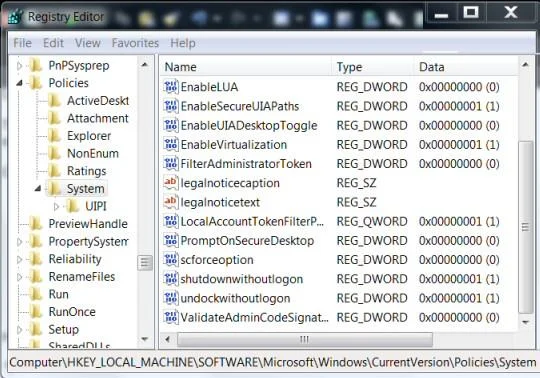Click the horizontal scroll-left arrow in values pane
This screenshot has width=540, height=378.
(x=168, y=340)
